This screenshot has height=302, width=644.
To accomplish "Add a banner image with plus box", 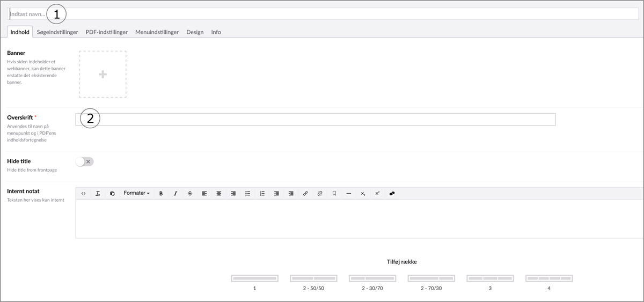I will coord(103,75).
